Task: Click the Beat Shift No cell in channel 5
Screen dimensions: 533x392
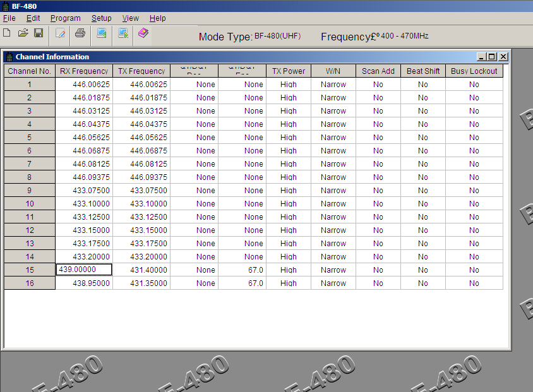Action: click(x=423, y=137)
